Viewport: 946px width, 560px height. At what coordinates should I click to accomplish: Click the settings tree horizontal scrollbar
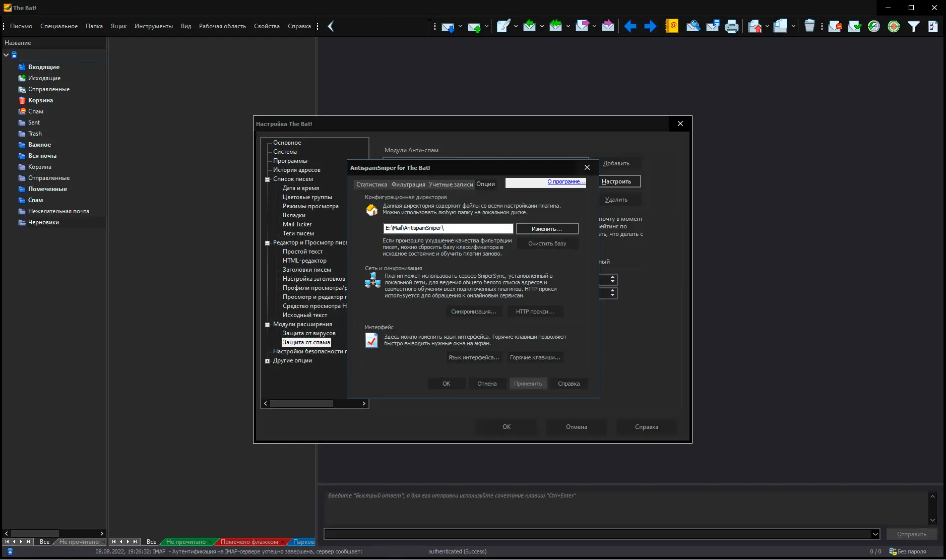click(314, 404)
